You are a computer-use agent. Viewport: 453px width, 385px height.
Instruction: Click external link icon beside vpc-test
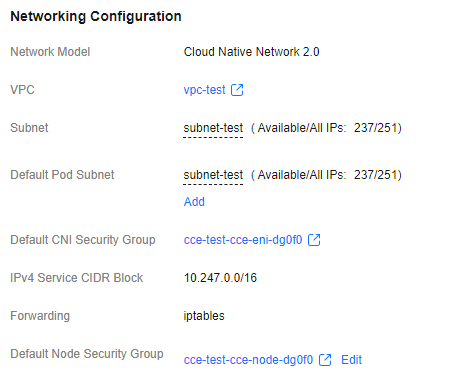pos(237,90)
